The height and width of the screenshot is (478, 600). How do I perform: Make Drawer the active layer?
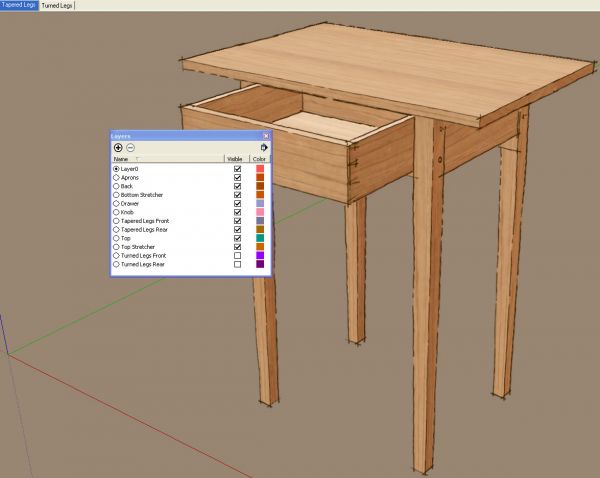[x=116, y=204]
